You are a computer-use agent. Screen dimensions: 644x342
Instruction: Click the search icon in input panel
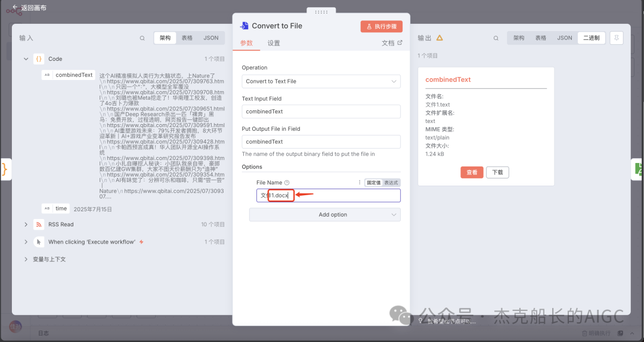142,38
